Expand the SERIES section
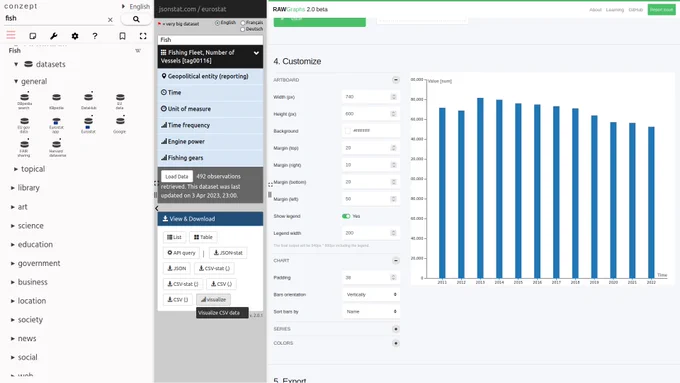 click(396, 329)
